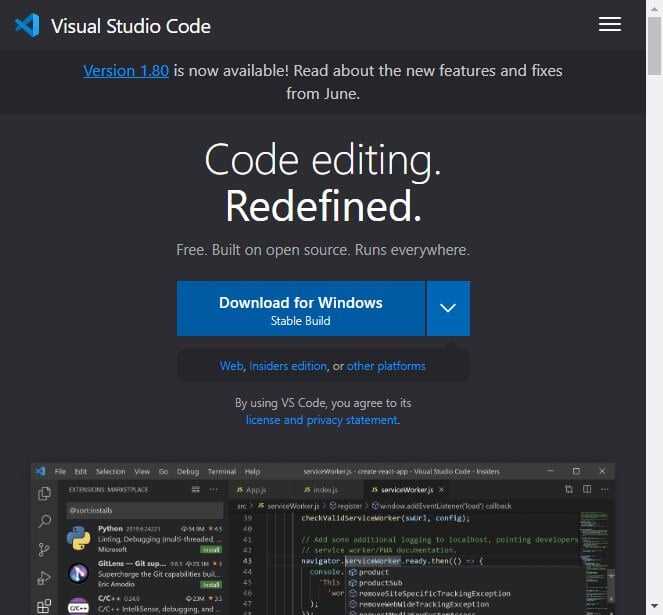This screenshot has height=615, width=663.
Task: Click the vertical scrollbar thumb
Action: (655, 47)
